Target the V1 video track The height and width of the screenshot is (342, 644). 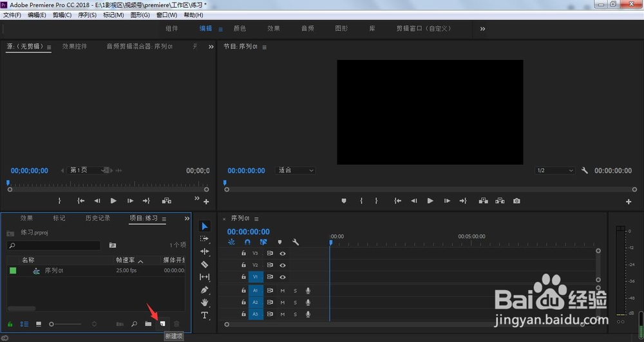pos(256,277)
